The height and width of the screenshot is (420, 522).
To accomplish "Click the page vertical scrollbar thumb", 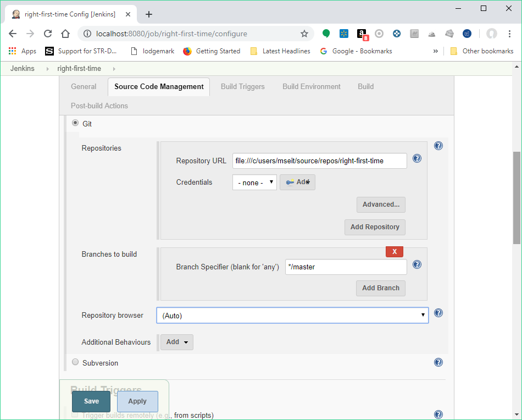I will [x=517, y=198].
